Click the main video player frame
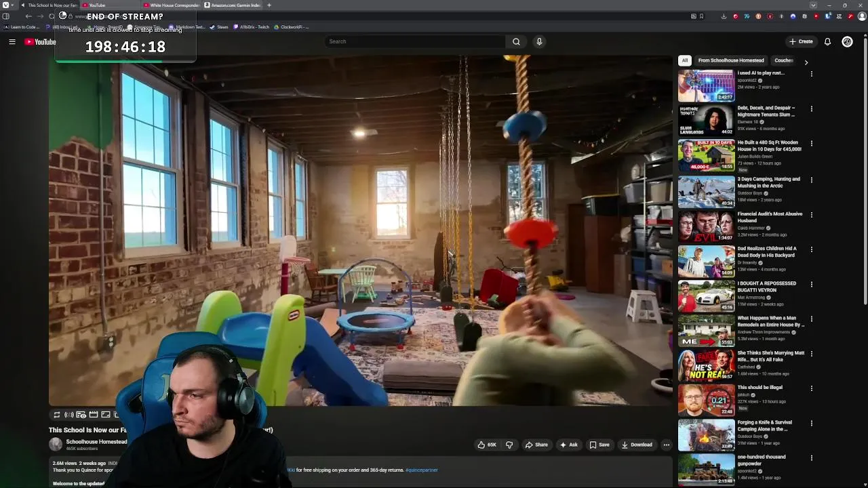The image size is (868, 488). pos(360,230)
